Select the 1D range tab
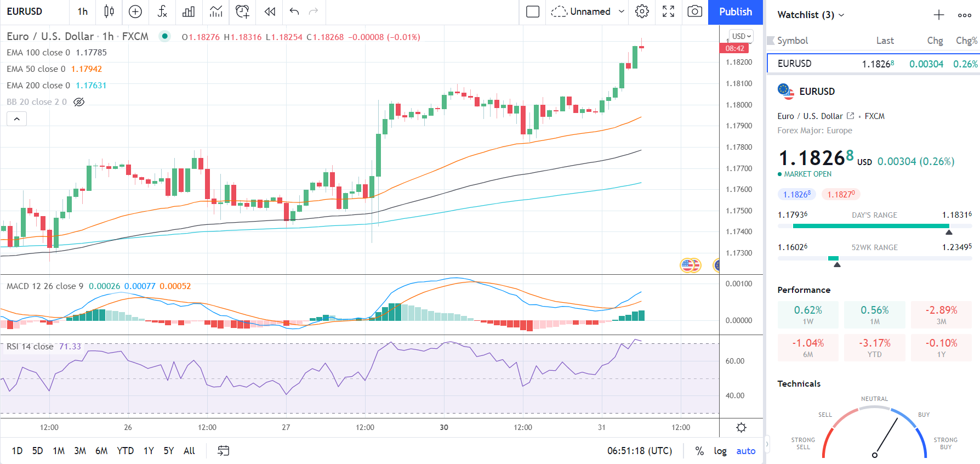This screenshot has width=980, height=464. click(17, 451)
